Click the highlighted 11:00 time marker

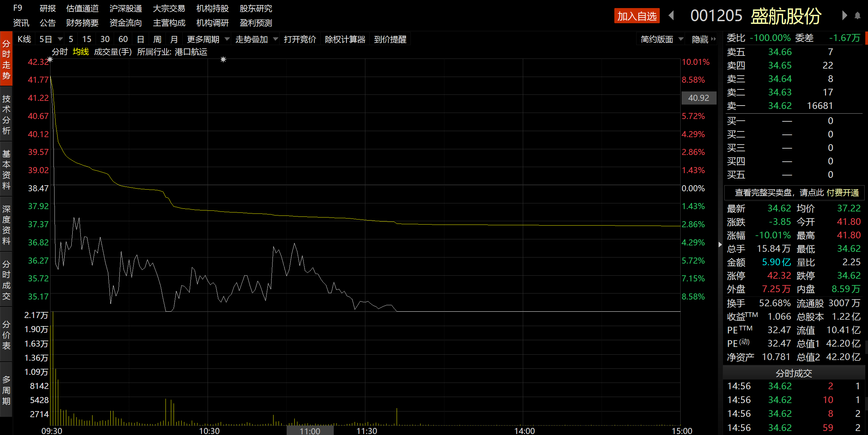click(x=310, y=431)
